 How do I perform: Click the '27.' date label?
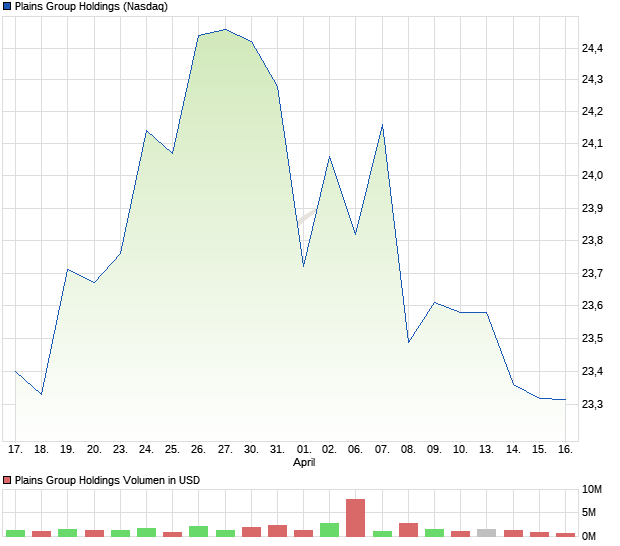tap(225, 450)
